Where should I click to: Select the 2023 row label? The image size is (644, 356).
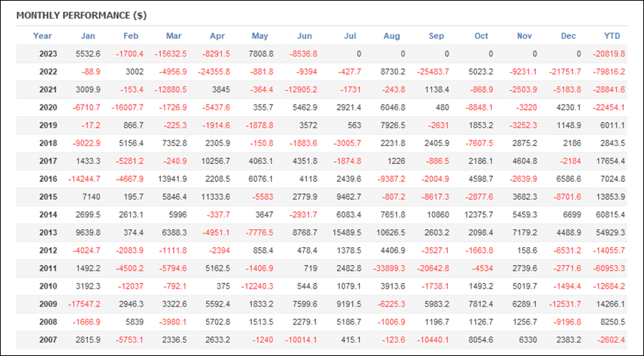click(48, 54)
